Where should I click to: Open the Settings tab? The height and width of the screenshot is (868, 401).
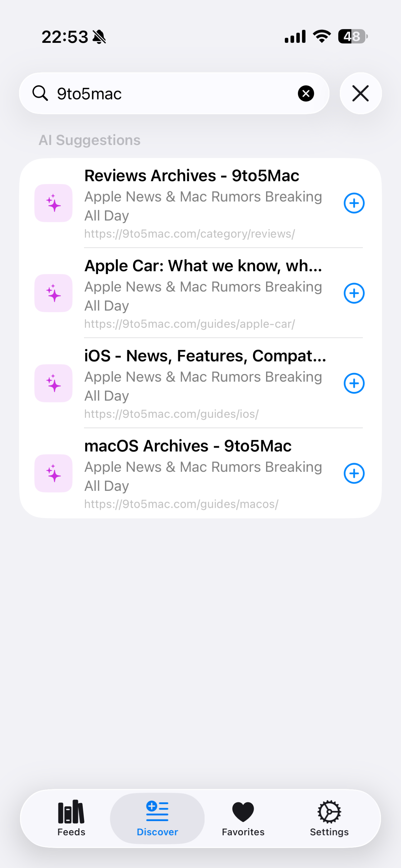pos(329,818)
